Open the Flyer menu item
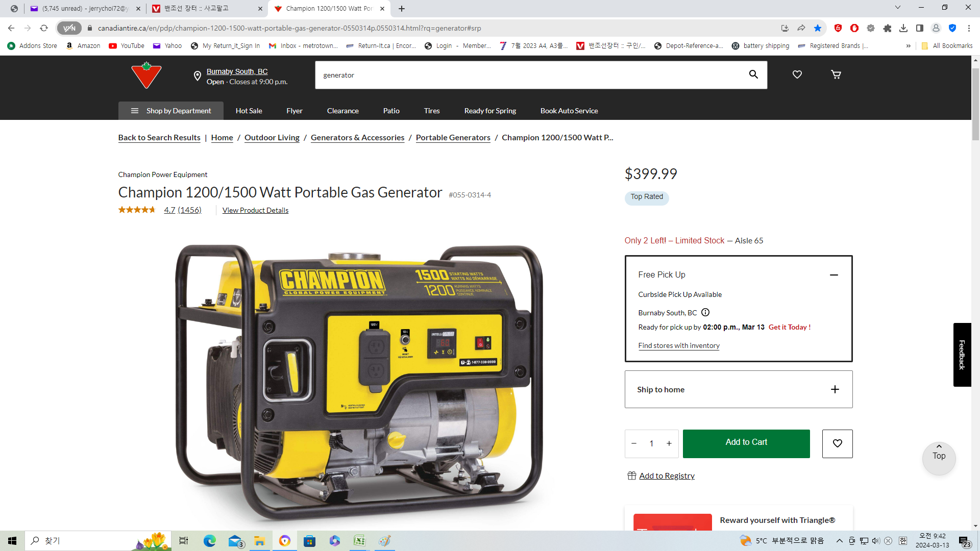Screen dimensions: 980x551 295,111
